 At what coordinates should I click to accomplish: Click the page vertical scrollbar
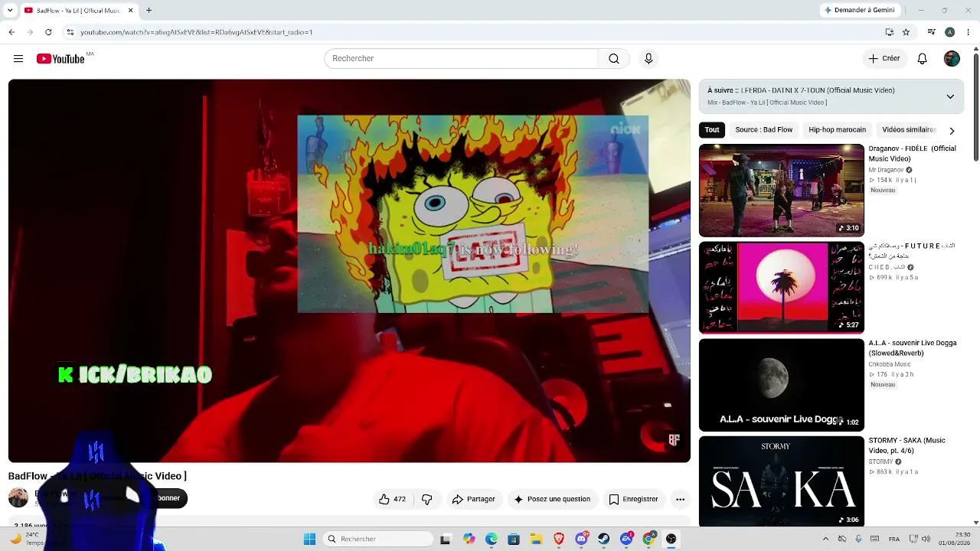[x=976, y=107]
